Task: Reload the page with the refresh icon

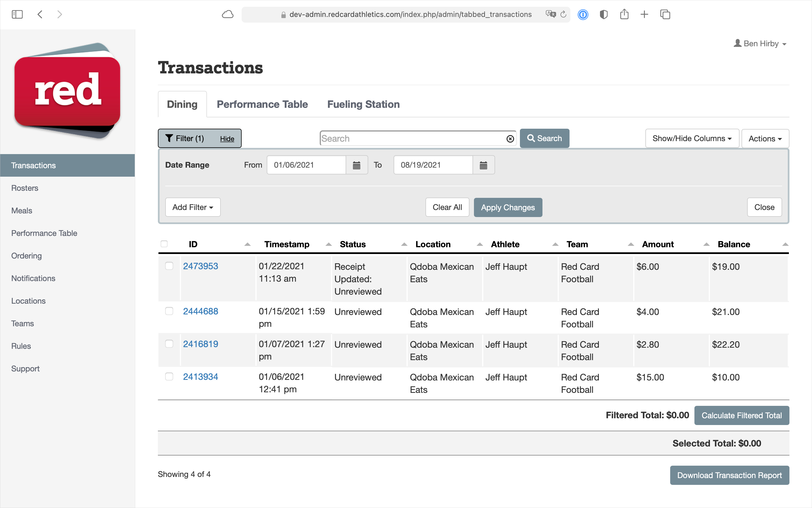Action: pyautogui.click(x=563, y=14)
